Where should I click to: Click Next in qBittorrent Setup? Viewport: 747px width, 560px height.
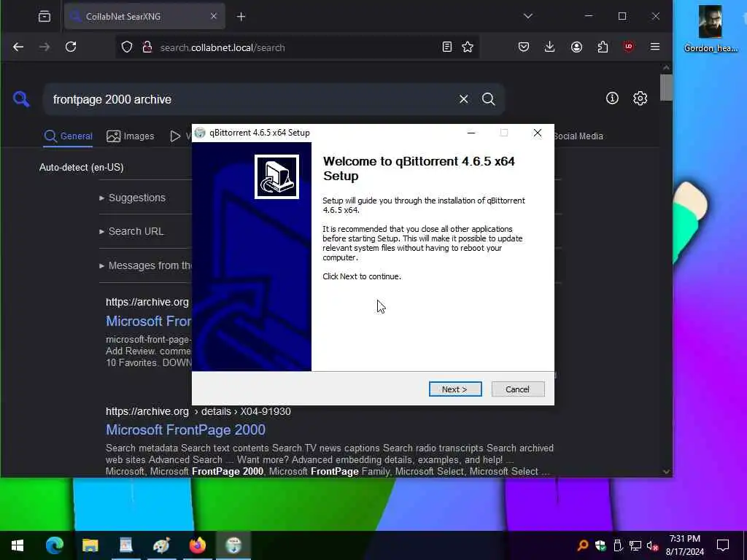tap(455, 389)
